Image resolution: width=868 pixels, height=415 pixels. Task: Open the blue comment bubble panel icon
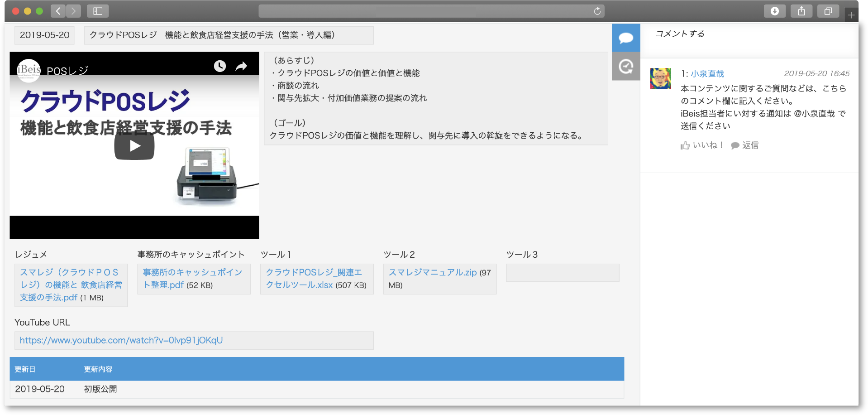626,38
